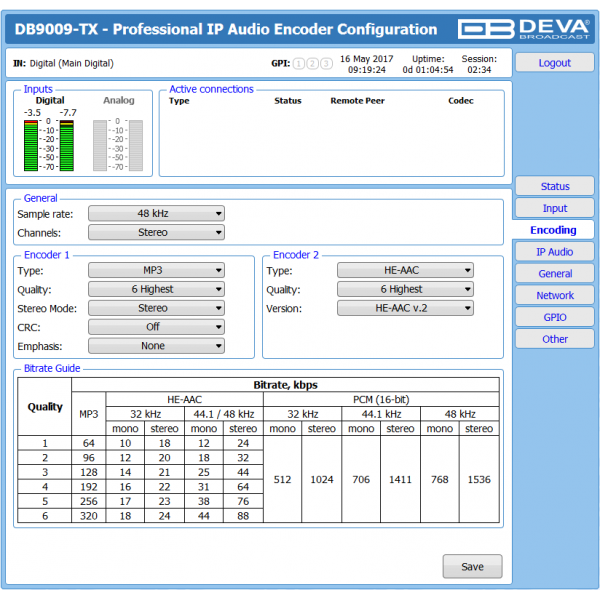Click the Quality header in Bitrate Guide
This screenshot has width=600, height=600.
tap(45, 407)
